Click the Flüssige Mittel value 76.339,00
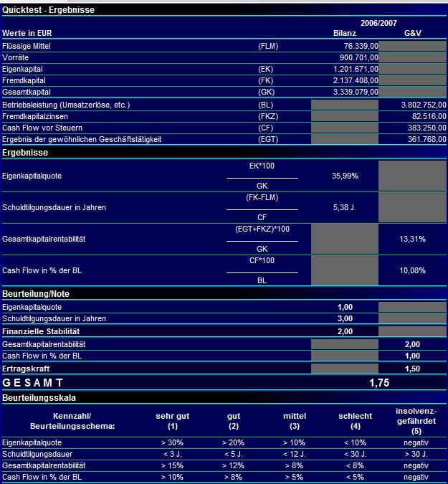Screen dimensions: 448x484 (x=361, y=47)
